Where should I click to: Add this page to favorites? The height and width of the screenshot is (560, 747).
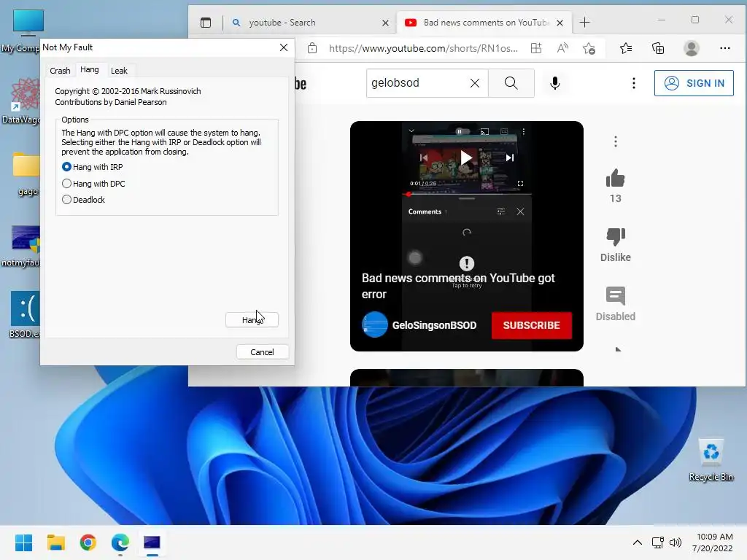[589, 48]
